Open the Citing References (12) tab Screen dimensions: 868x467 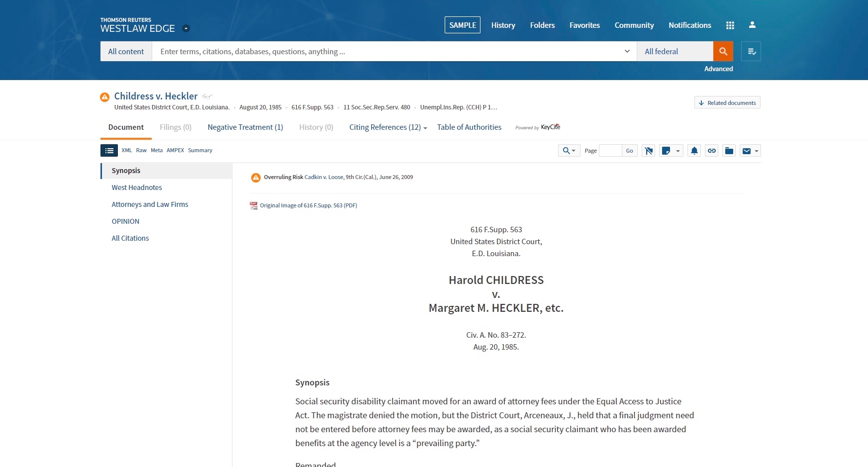tap(385, 127)
